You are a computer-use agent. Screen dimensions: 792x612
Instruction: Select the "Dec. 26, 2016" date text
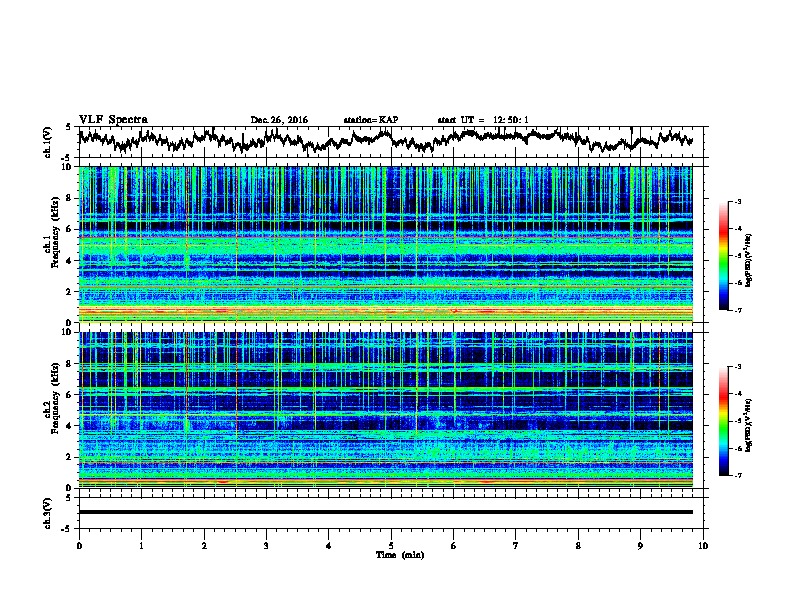tap(279, 120)
